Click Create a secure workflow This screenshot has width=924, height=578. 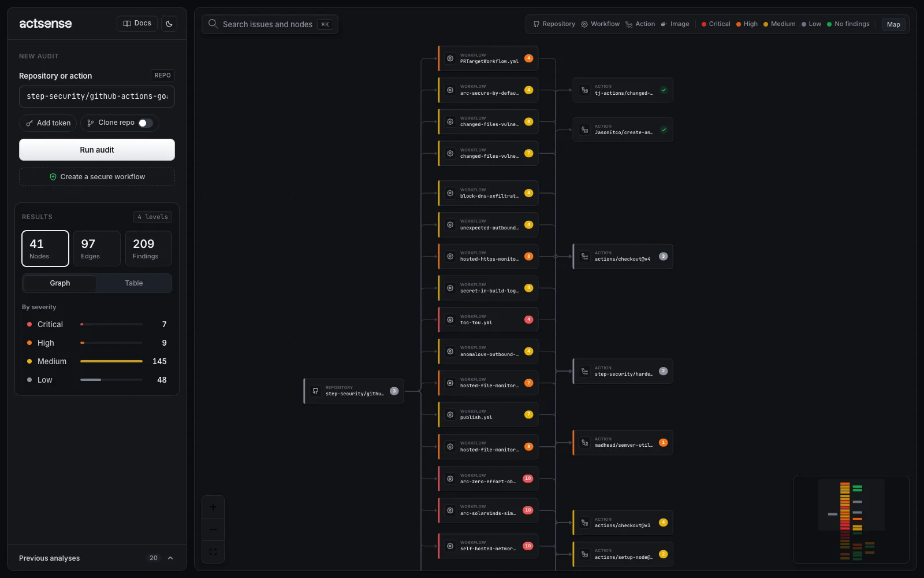[97, 177]
